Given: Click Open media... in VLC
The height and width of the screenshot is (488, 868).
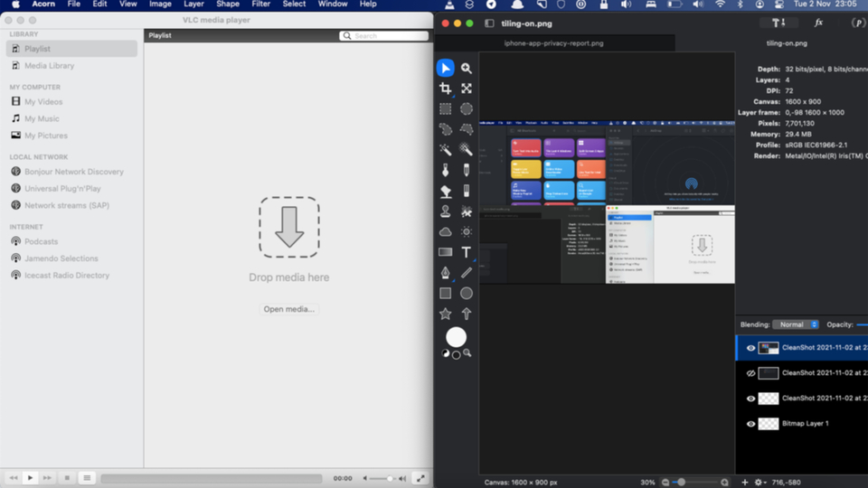Looking at the screenshot, I should [x=289, y=309].
